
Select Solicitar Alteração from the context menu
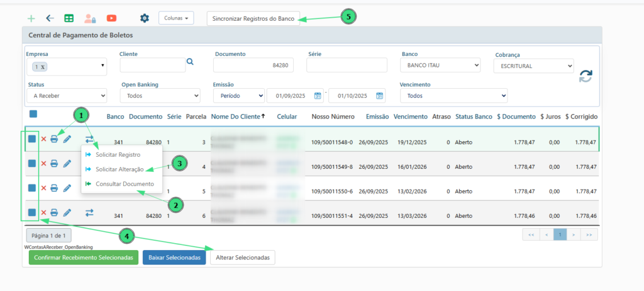pos(119,169)
